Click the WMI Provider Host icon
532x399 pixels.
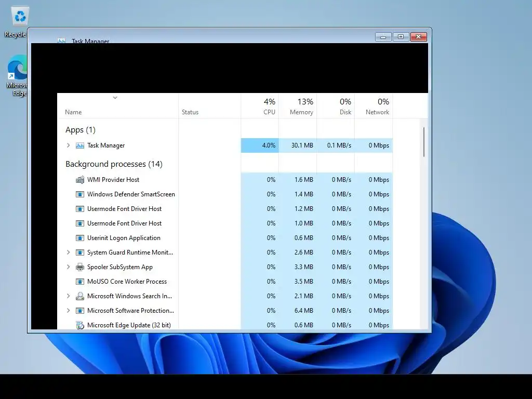(x=79, y=180)
